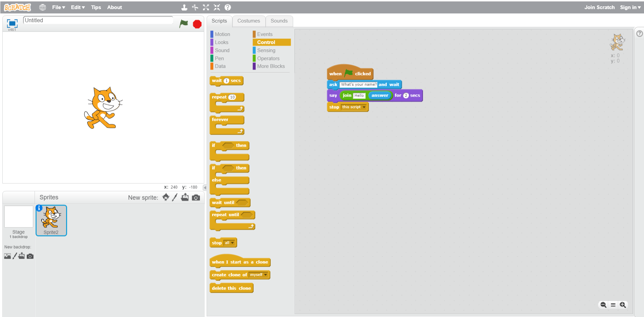This screenshot has width=644, height=317.
Task: Paint a new sprite with brush icon
Action: (x=175, y=197)
